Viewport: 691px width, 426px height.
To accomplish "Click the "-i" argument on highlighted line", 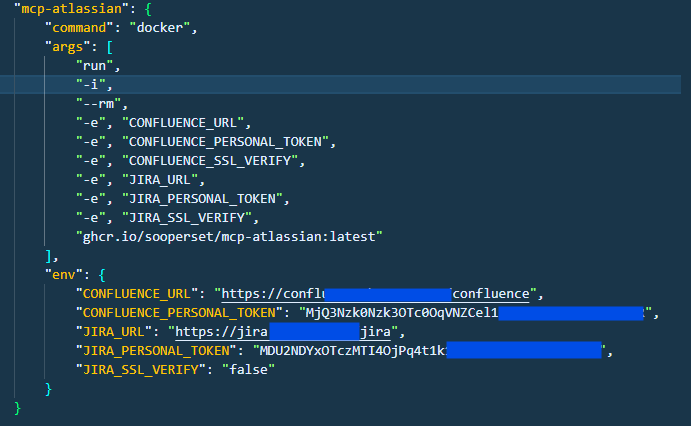I will click(x=91, y=85).
